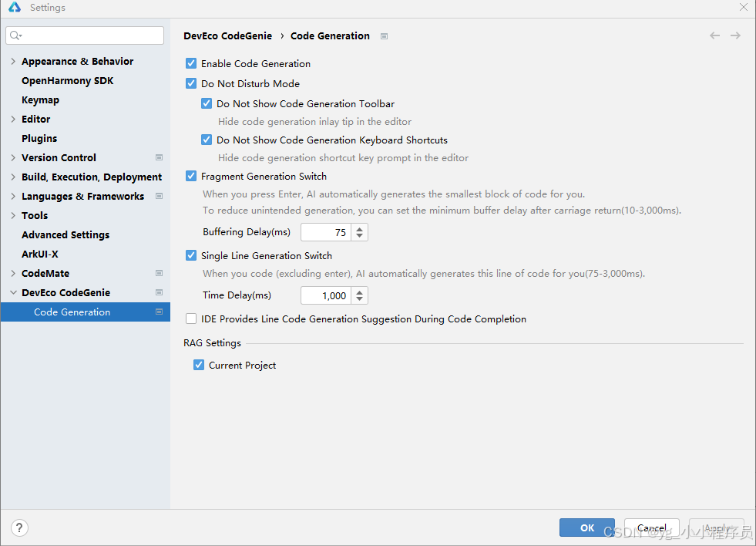
Task: Uncheck Enable Code Generation
Action: pyautogui.click(x=191, y=64)
